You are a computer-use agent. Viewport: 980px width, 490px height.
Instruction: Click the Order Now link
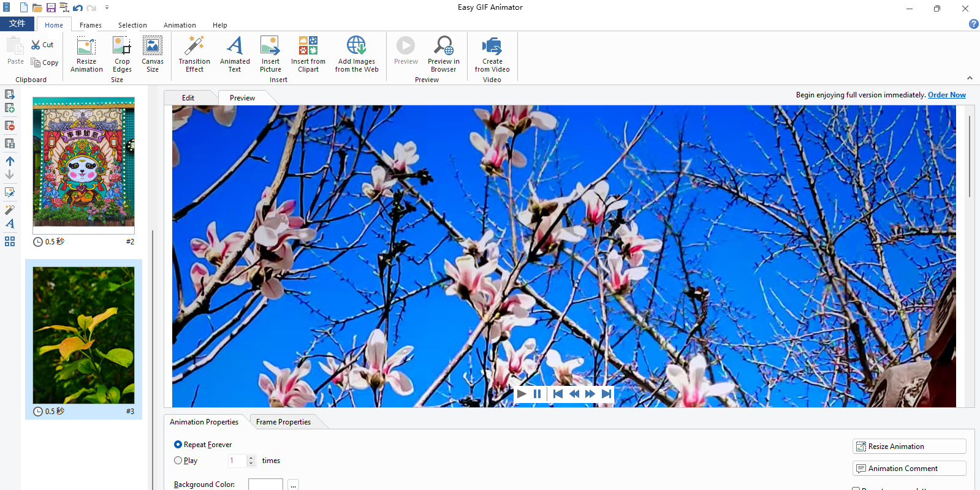[x=946, y=95]
